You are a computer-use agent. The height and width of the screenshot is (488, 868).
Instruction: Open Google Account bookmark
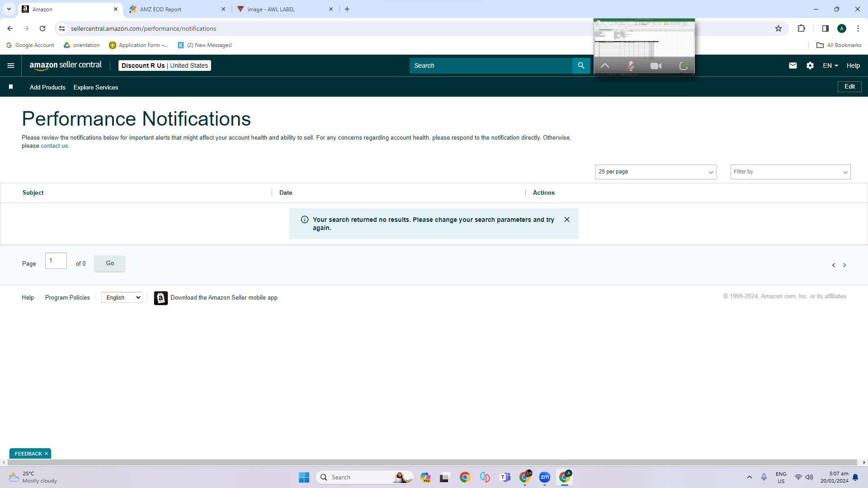click(x=30, y=45)
